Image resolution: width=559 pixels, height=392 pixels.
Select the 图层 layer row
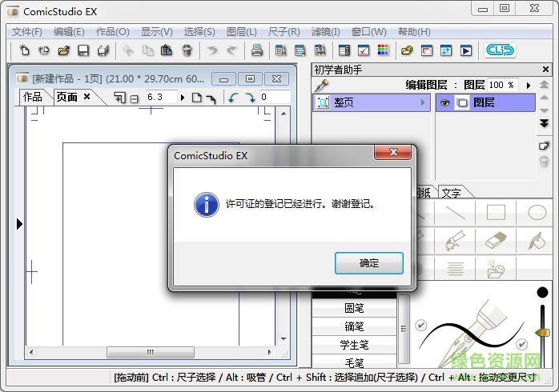tap(485, 103)
